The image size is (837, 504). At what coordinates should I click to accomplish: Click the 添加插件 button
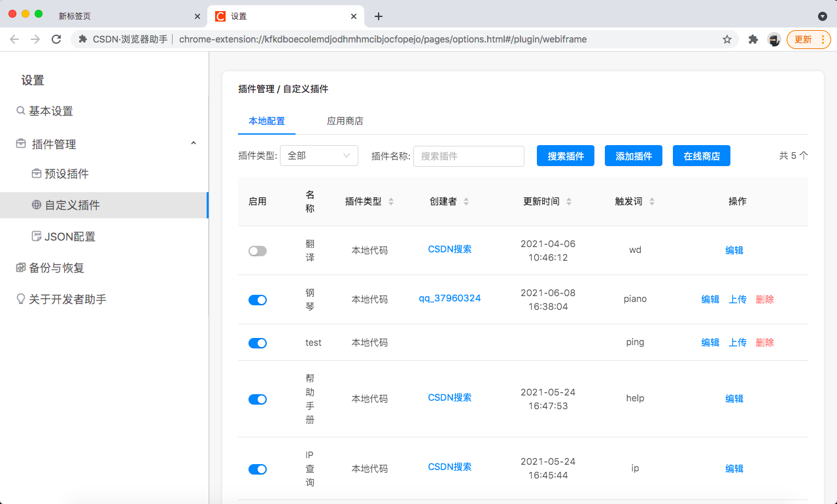634,156
